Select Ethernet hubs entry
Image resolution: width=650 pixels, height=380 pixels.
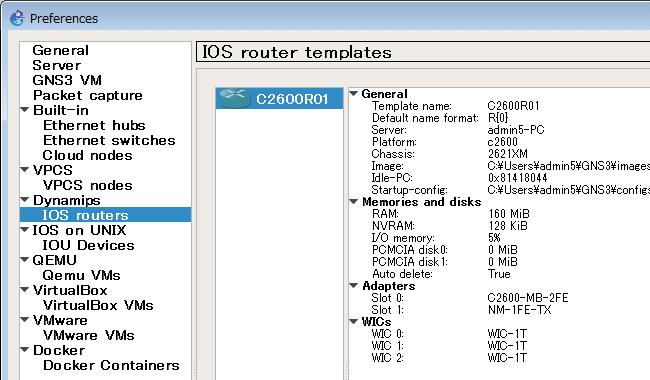(x=94, y=125)
